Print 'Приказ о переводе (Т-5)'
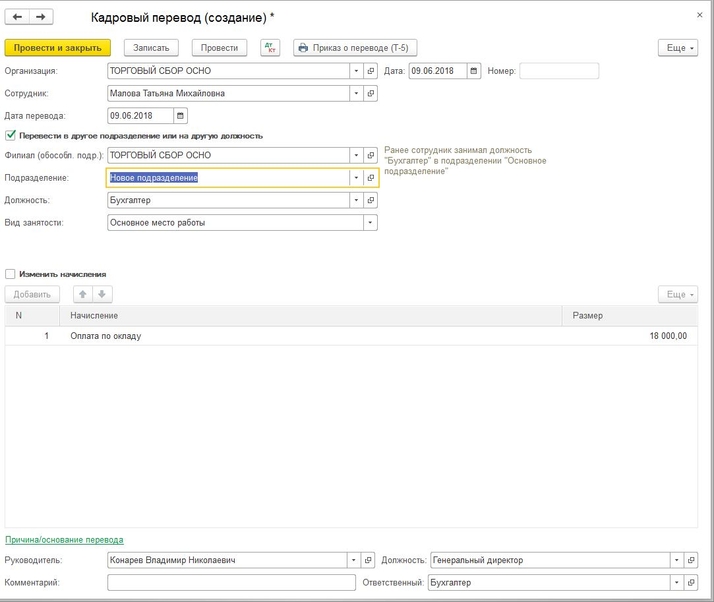Viewport: 714px width, 602px height. (x=355, y=47)
